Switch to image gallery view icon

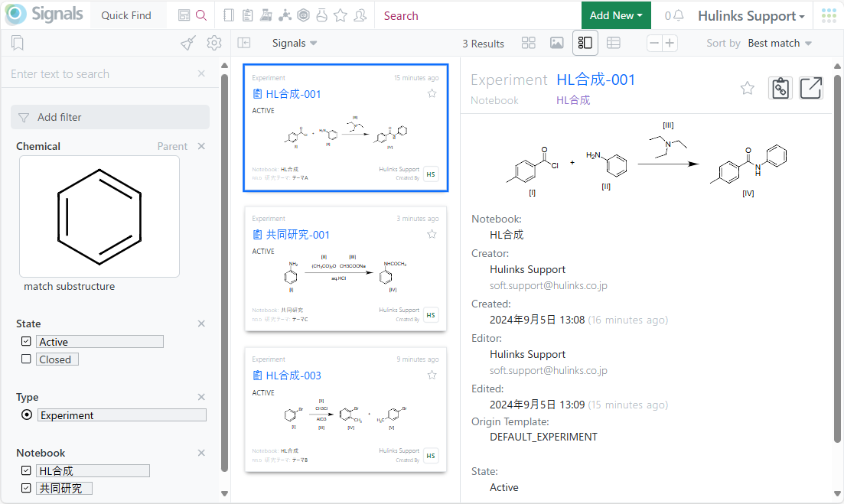click(x=557, y=44)
